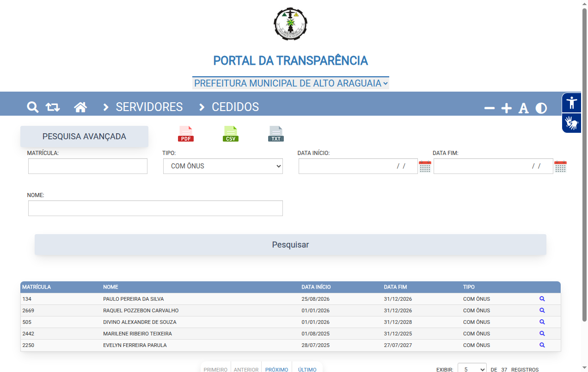Export results as PDF
The width and height of the screenshot is (588, 372).
pyautogui.click(x=186, y=134)
